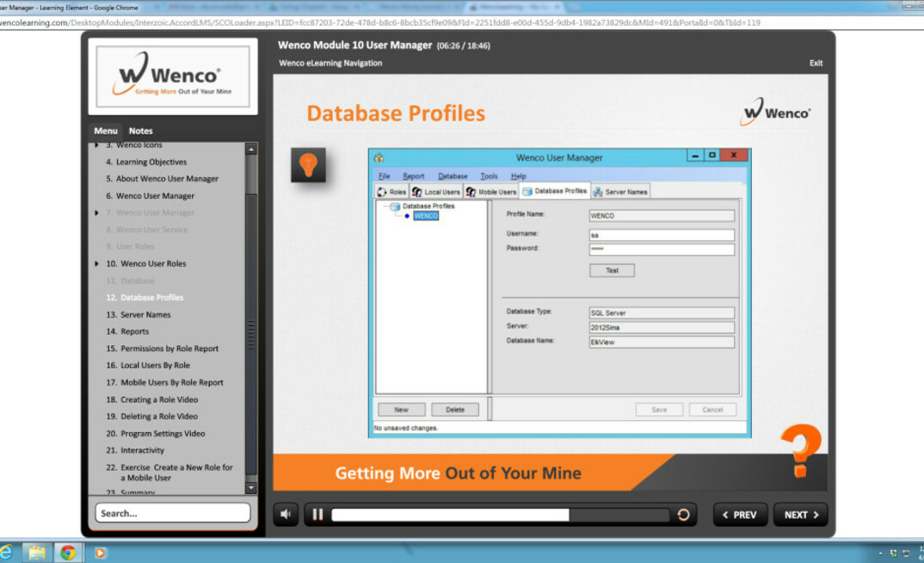Viewport: 924px width, 563px height.
Task: Open the Server Names menu item
Action: pyautogui.click(x=145, y=314)
